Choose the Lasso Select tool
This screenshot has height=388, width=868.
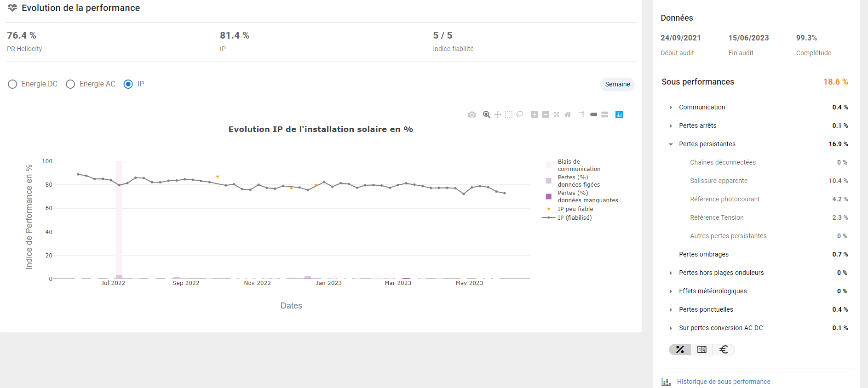[520, 114]
